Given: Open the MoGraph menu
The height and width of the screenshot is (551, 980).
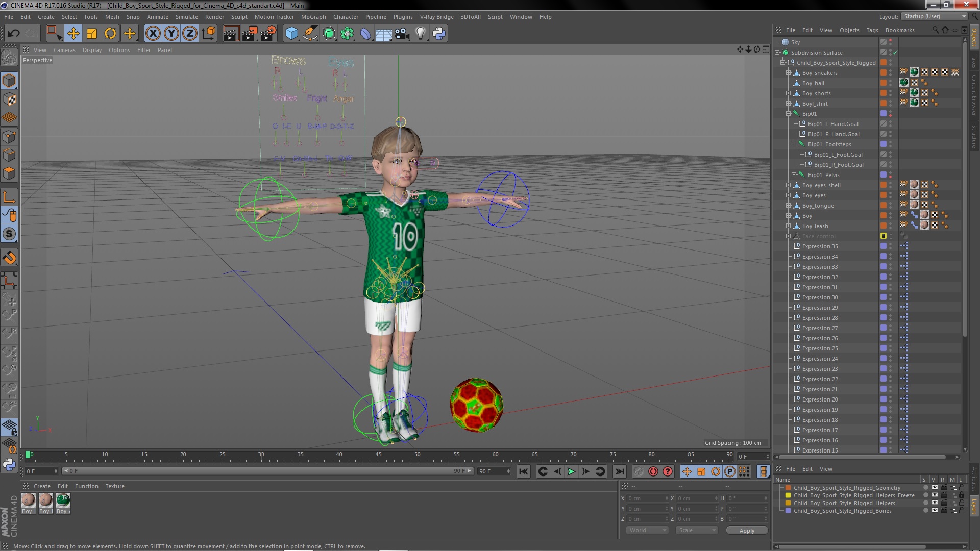Looking at the screenshot, I should [313, 17].
